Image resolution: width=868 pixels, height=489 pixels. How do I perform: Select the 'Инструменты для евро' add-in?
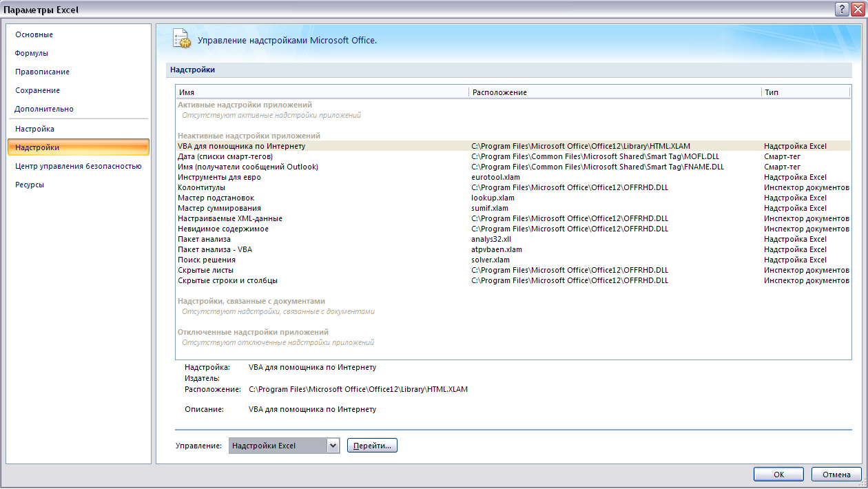[x=513, y=177]
